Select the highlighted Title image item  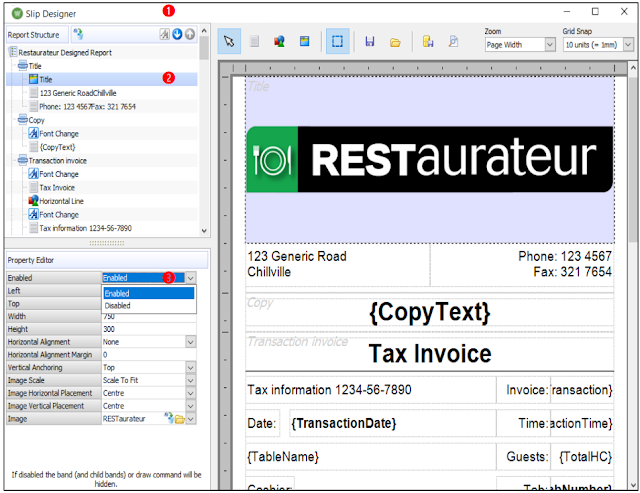click(102, 79)
